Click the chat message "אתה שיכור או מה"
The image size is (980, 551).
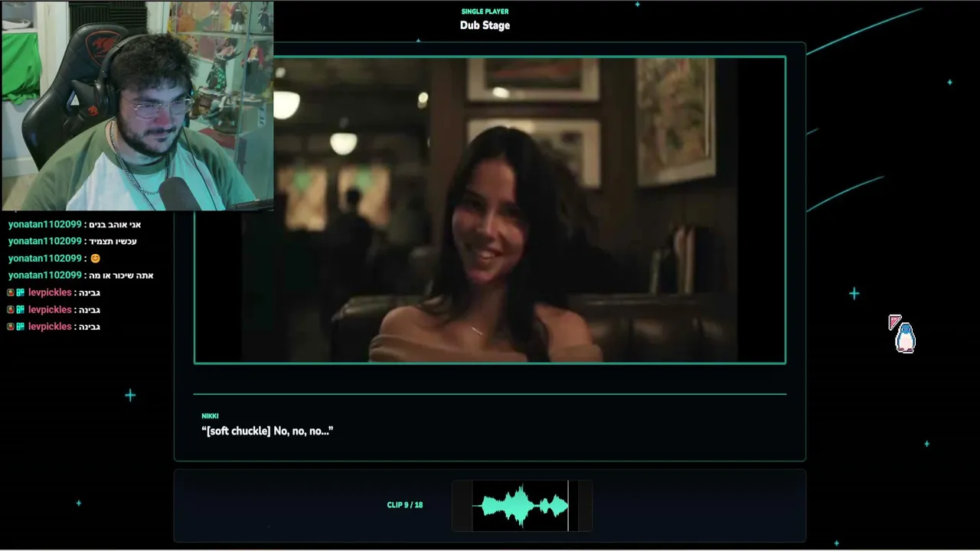(x=122, y=275)
